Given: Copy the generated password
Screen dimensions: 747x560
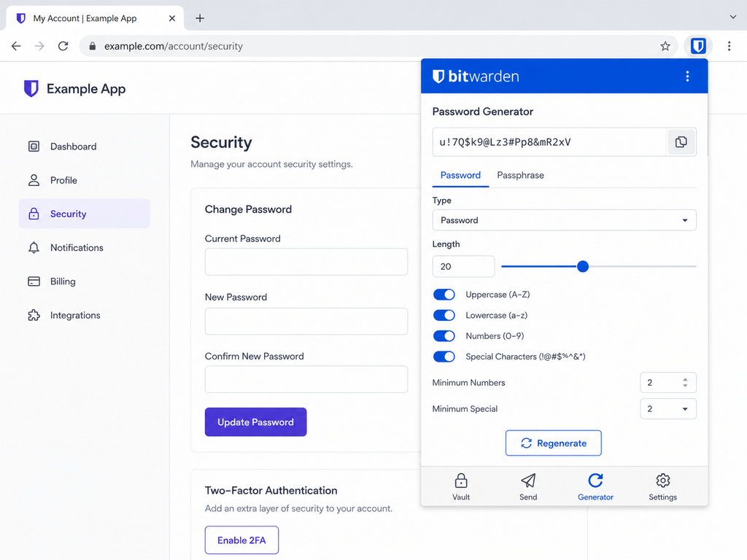Looking at the screenshot, I should pos(681,142).
